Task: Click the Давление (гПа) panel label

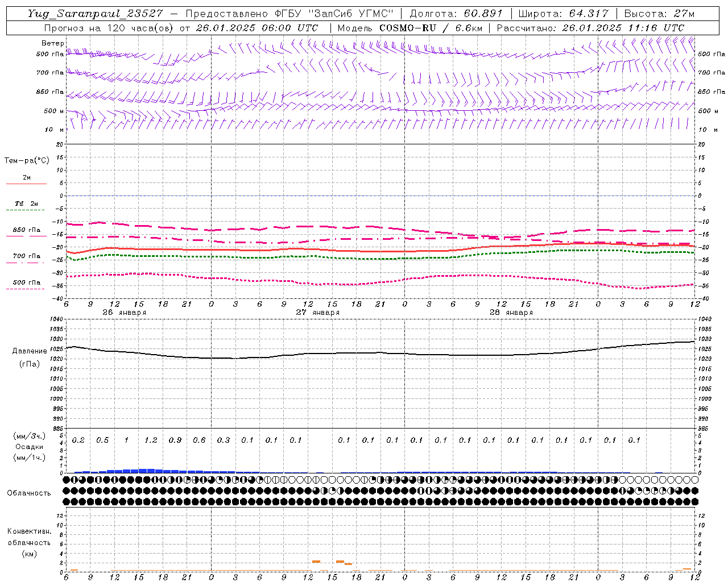Action: coord(30,357)
